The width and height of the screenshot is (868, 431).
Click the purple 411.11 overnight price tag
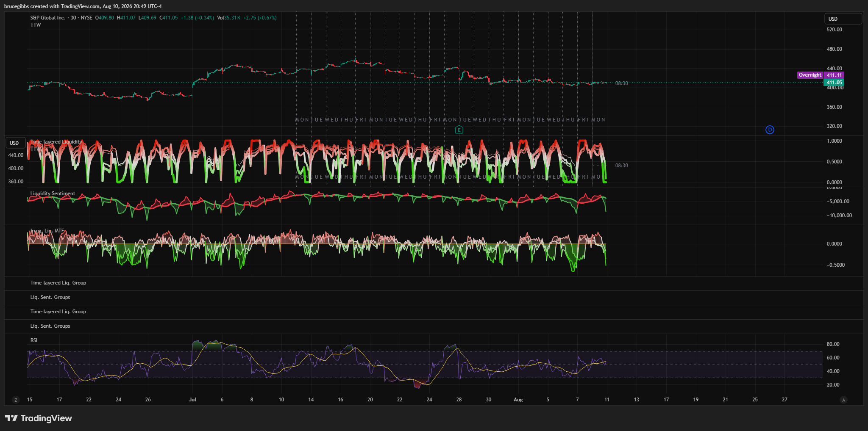click(x=834, y=75)
